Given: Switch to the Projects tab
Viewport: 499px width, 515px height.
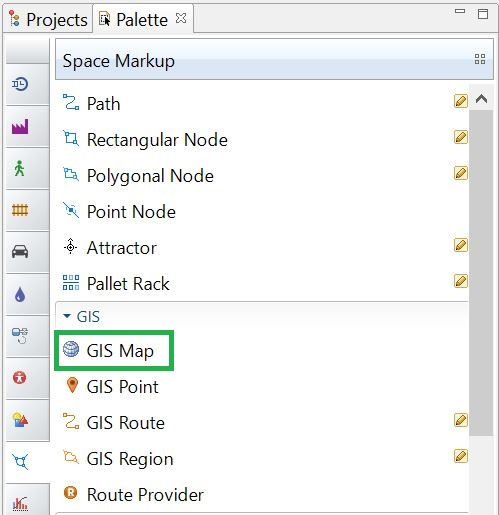Looking at the screenshot, I should 48,19.
